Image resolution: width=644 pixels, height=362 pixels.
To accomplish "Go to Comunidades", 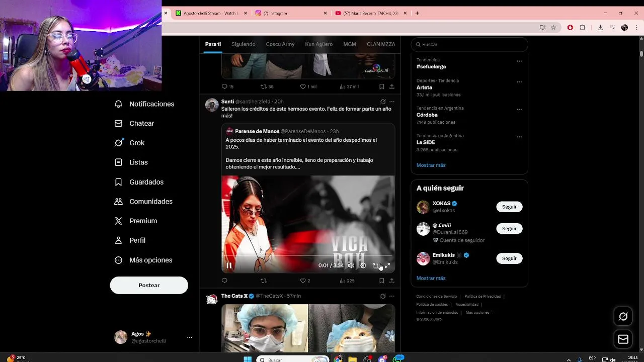I will [x=143, y=201].
